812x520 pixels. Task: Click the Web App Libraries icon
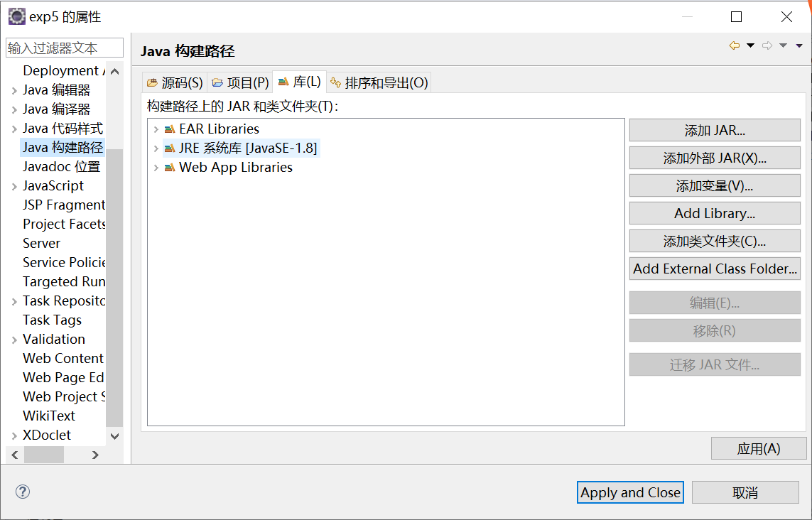pyautogui.click(x=169, y=168)
